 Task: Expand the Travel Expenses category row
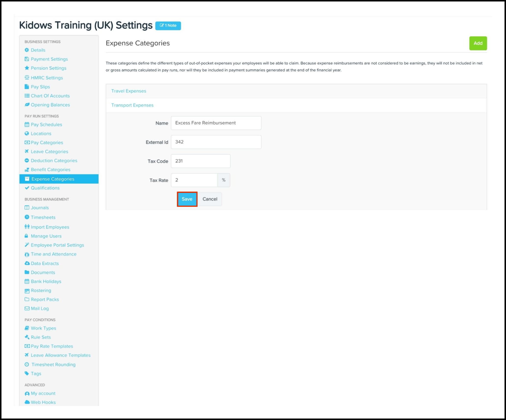pos(129,91)
